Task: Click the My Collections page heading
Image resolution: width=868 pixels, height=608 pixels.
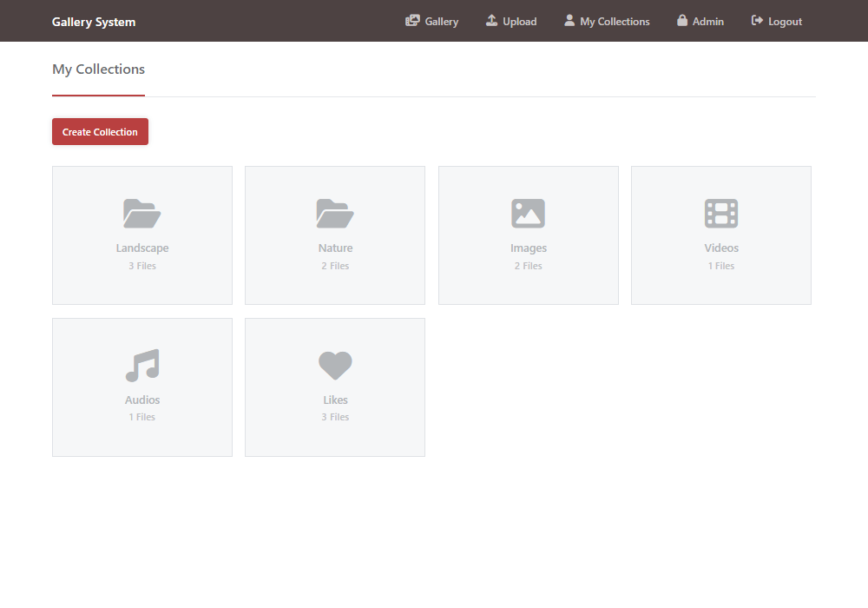Action: point(99,69)
